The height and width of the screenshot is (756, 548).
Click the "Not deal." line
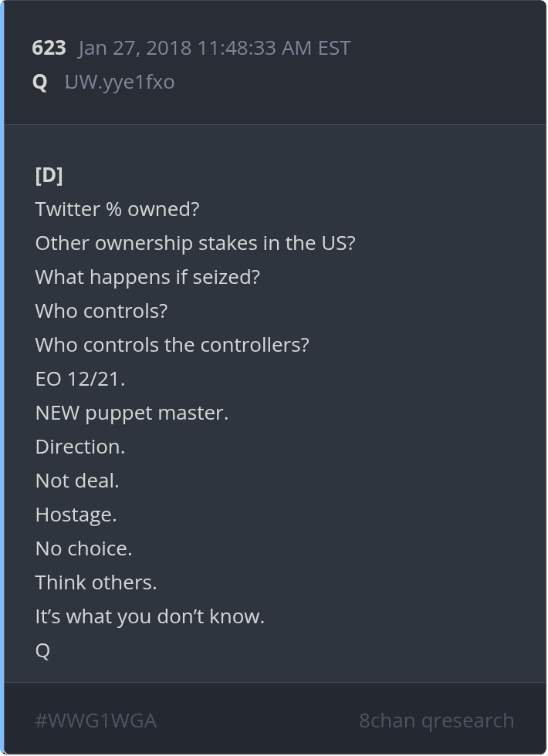click(x=77, y=481)
